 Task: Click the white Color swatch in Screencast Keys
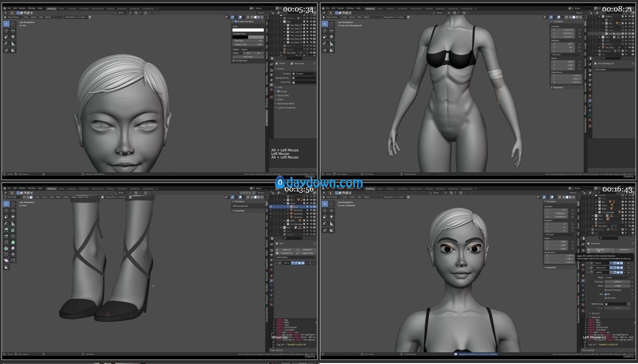tap(248, 30)
